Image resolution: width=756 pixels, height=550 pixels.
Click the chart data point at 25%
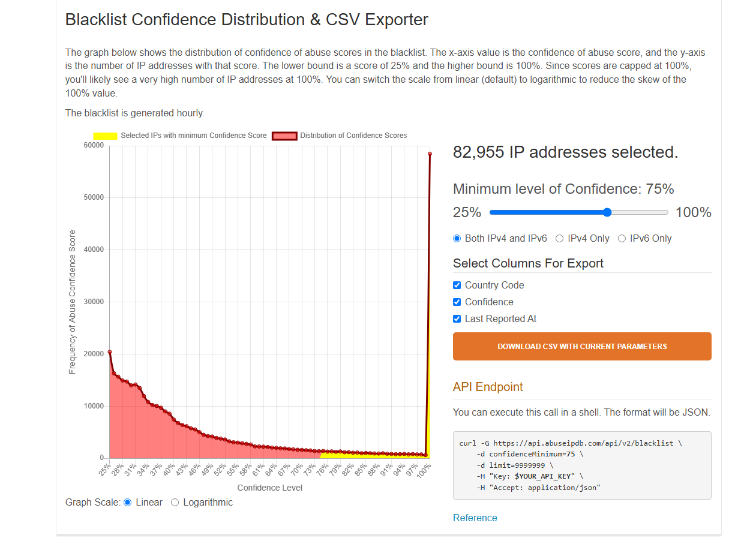[109, 352]
